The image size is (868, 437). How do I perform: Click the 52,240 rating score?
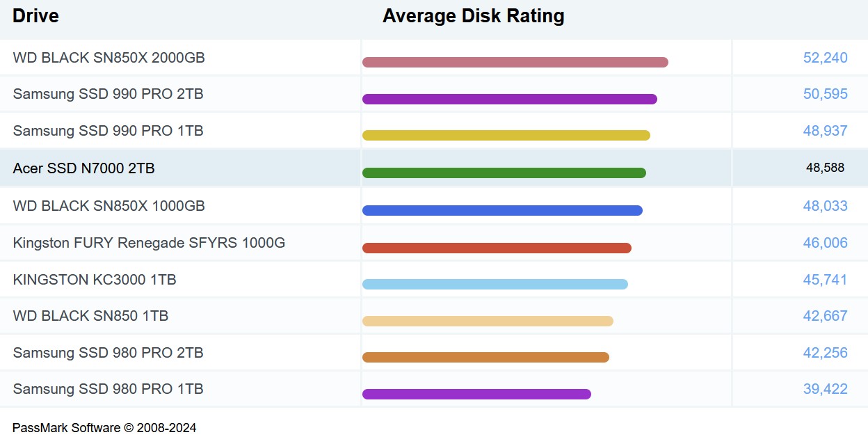[x=825, y=58]
